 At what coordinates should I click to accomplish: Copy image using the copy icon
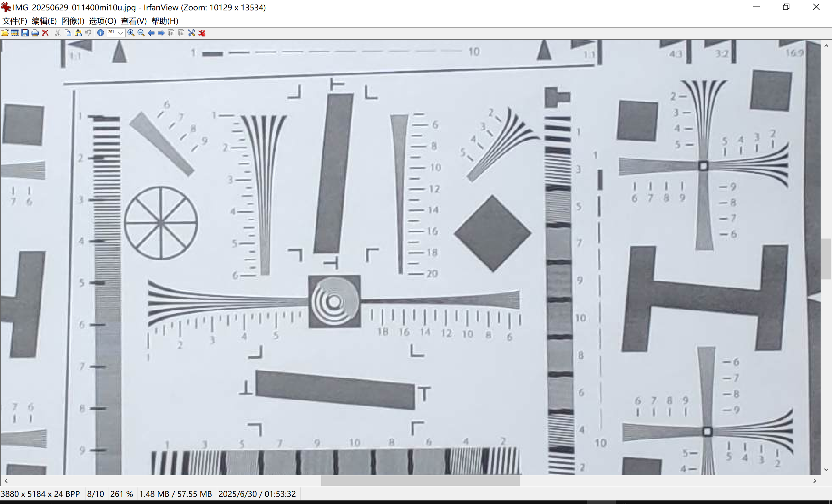click(x=68, y=33)
